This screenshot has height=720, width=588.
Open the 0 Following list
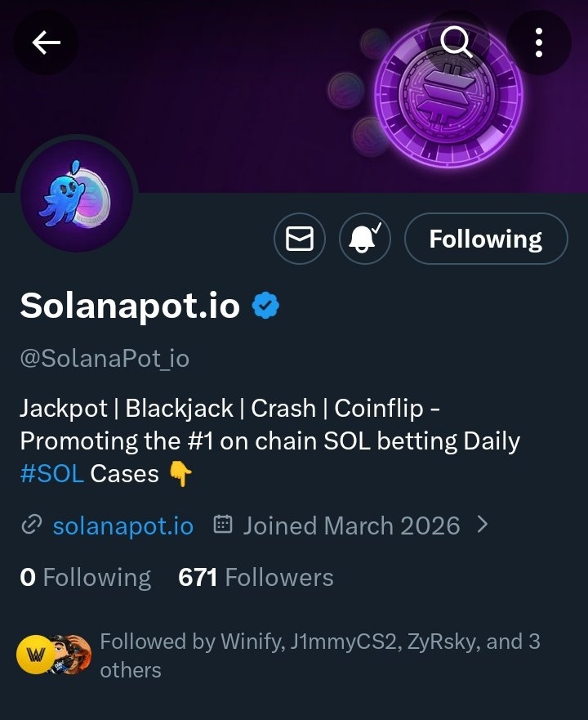click(x=85, y=578)
